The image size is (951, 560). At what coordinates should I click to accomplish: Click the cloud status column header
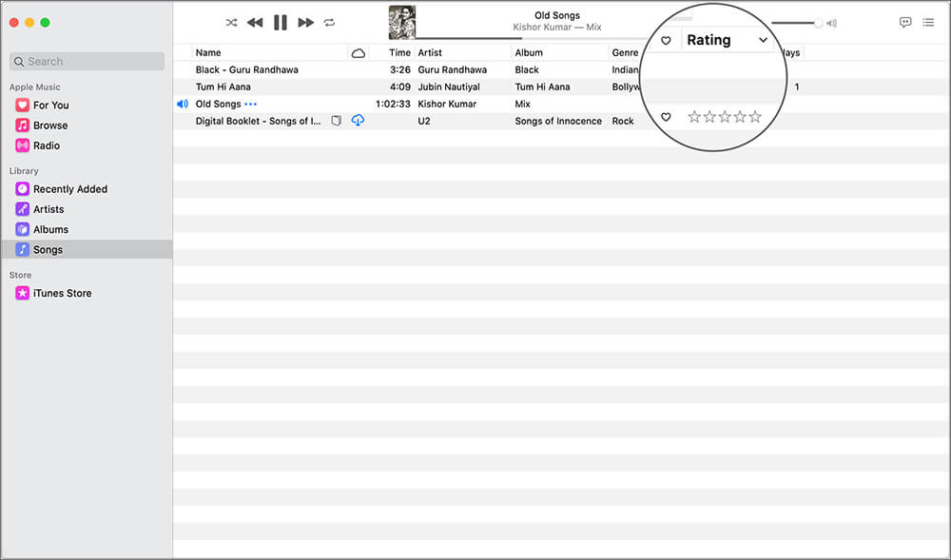(x=359, y=52)
